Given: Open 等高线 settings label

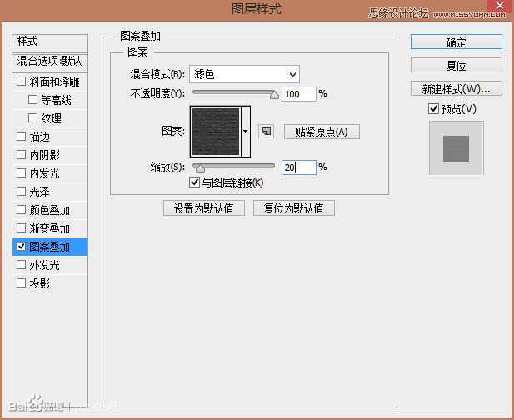Looking at the screenshot, I should 56,100.
